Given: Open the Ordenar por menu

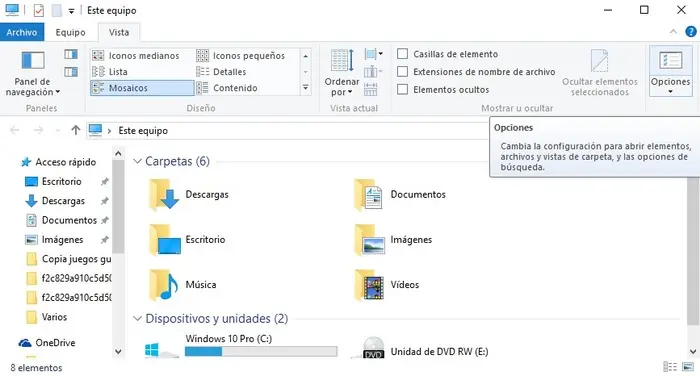Looking at the screenshot, I should coord(342,73).
